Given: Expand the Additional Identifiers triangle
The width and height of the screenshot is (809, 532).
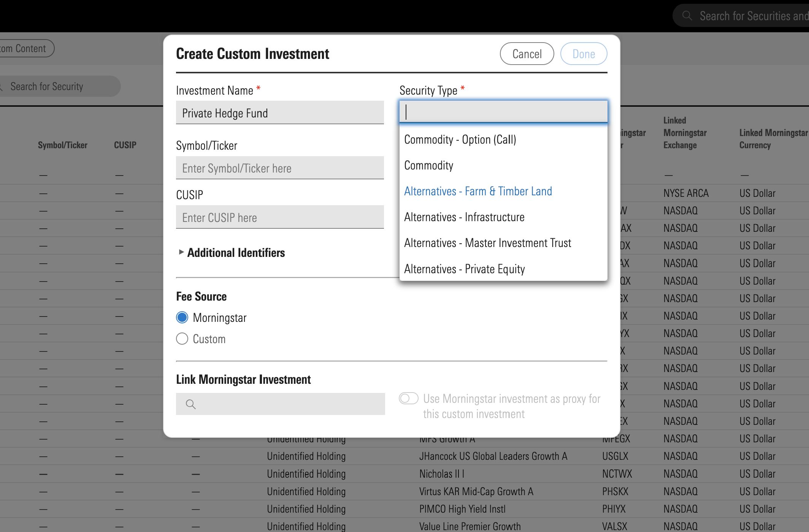Looking at the screenshot, I should click(181, 252).
